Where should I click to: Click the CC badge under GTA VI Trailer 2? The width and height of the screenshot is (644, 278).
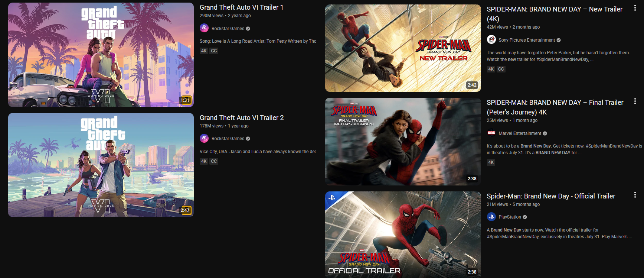pos(214,161)
